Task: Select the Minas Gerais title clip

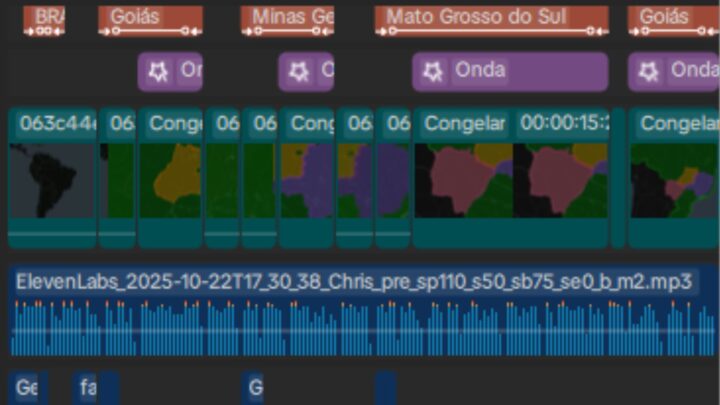Action: (287, 21)
